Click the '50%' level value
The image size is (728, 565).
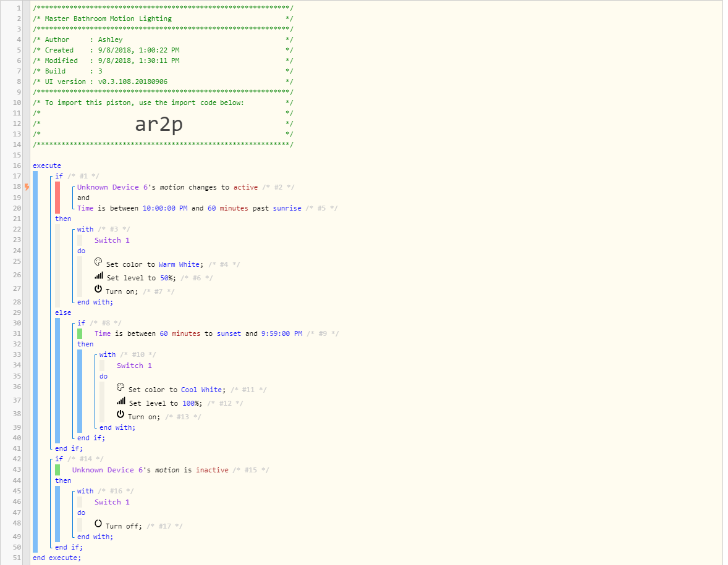[166, 278]
